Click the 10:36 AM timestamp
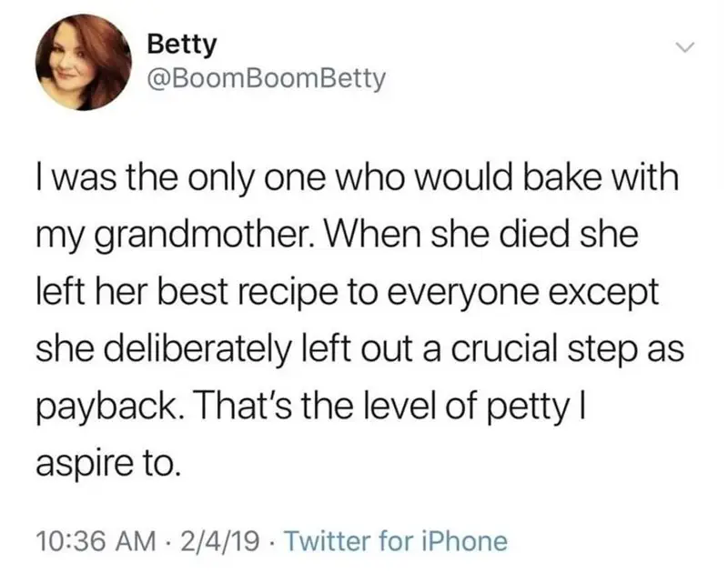Image resolution: width=728 pixels, height=573 pixels. click(96, 541)
